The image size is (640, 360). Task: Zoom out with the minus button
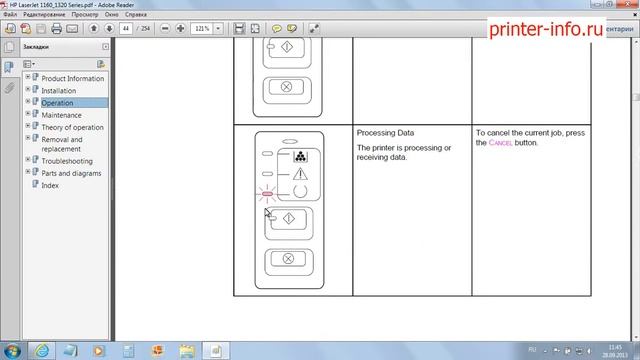pos(165,29)
